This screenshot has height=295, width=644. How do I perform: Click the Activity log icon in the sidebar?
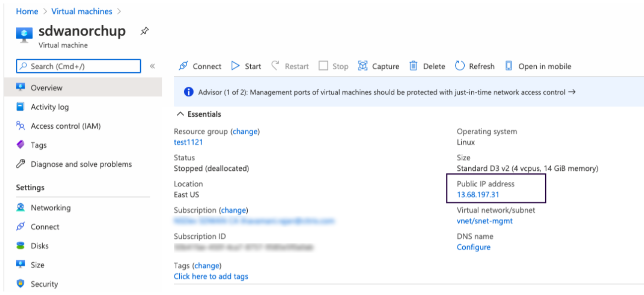pos(20,107)
